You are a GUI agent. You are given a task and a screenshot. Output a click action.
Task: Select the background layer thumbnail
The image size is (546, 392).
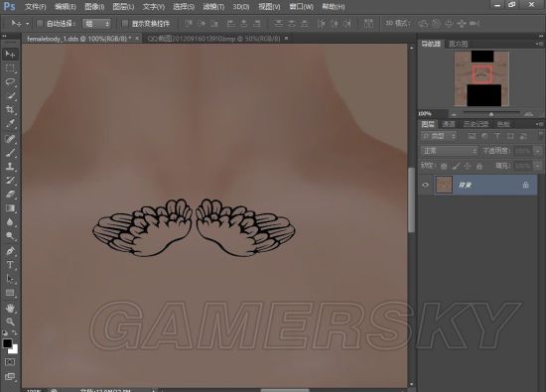(x=444, y=185)
